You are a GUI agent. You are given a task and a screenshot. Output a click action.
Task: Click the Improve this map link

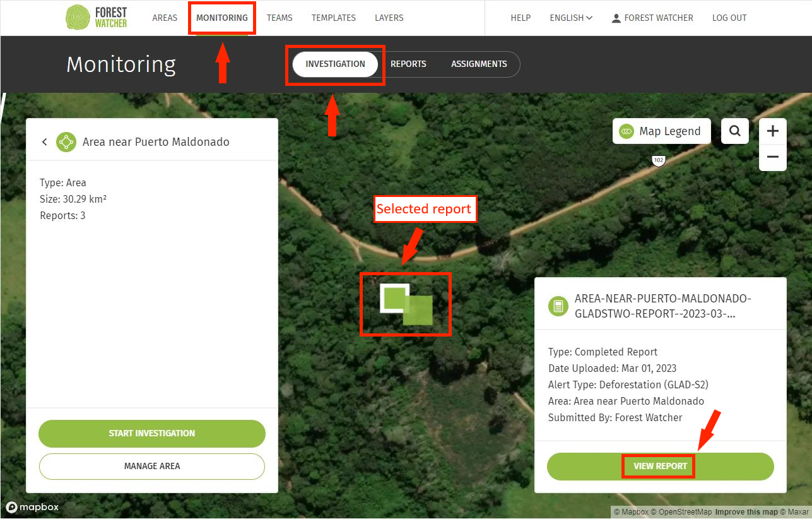coord(746,511)
